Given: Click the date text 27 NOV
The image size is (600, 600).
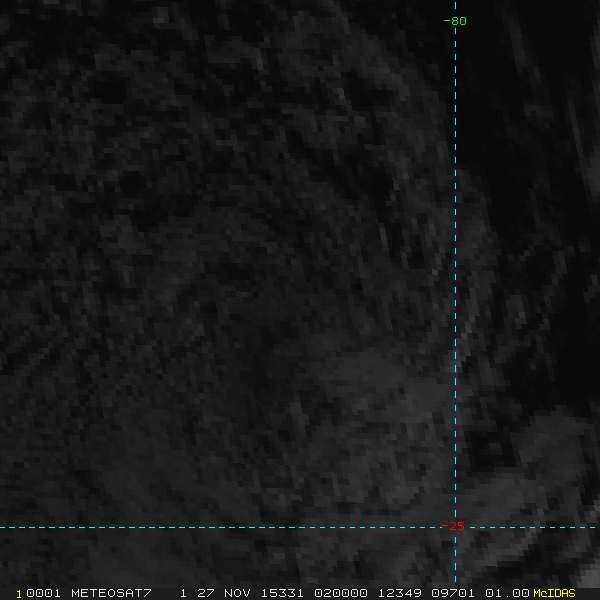Looking at the screenshot, I should tap(224, 593).
